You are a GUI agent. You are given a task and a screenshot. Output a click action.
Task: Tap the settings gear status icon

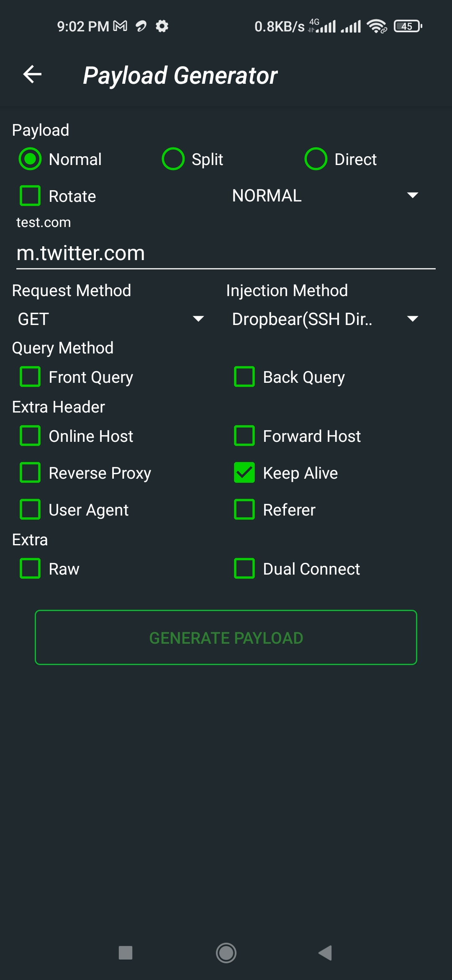(x=162, y=26)
